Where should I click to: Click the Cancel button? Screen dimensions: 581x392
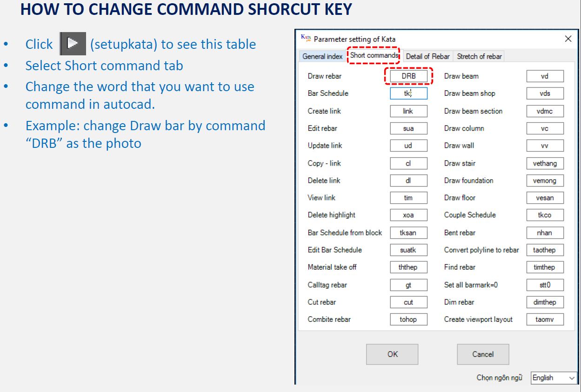483,354
